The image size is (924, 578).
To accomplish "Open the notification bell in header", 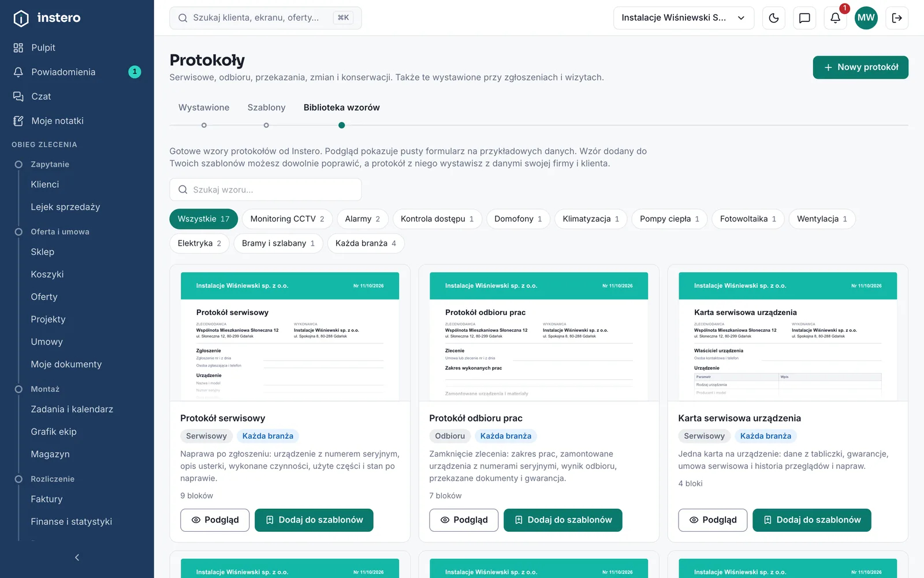I will (x=835, y=18).
